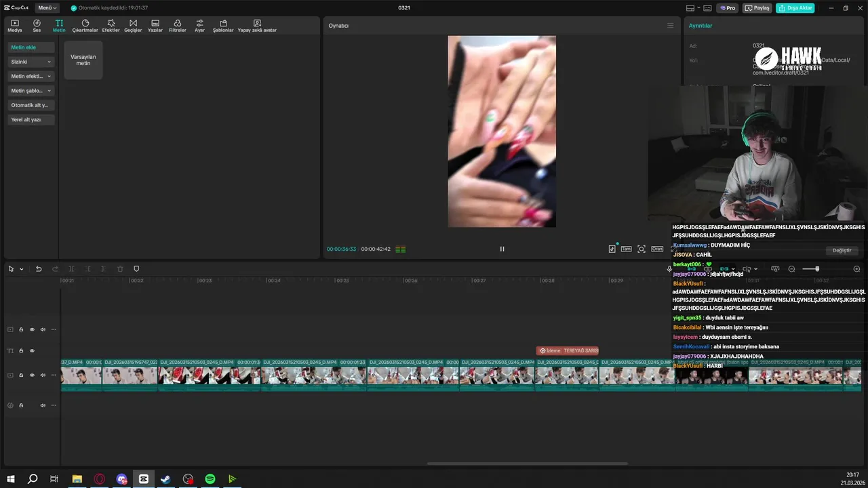Click the microphone record voiceover icon
868x488 pixels.
tap(669, 269)
